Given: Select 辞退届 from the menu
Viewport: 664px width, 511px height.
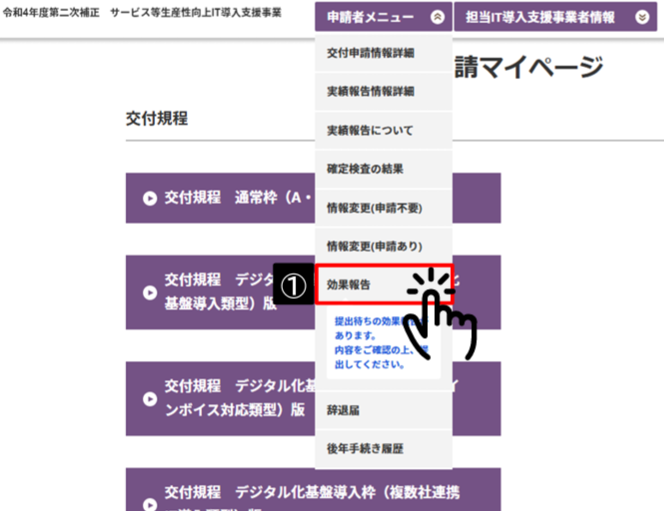Looking at the screenshot, I should point(343,410).
